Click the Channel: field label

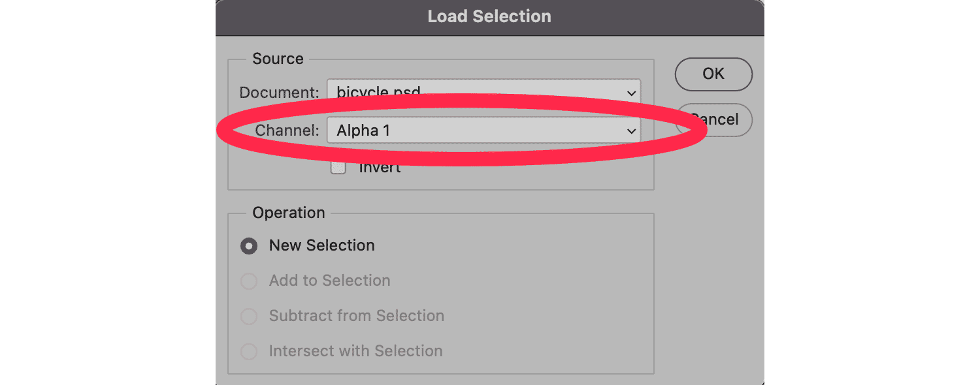(287, 131)
